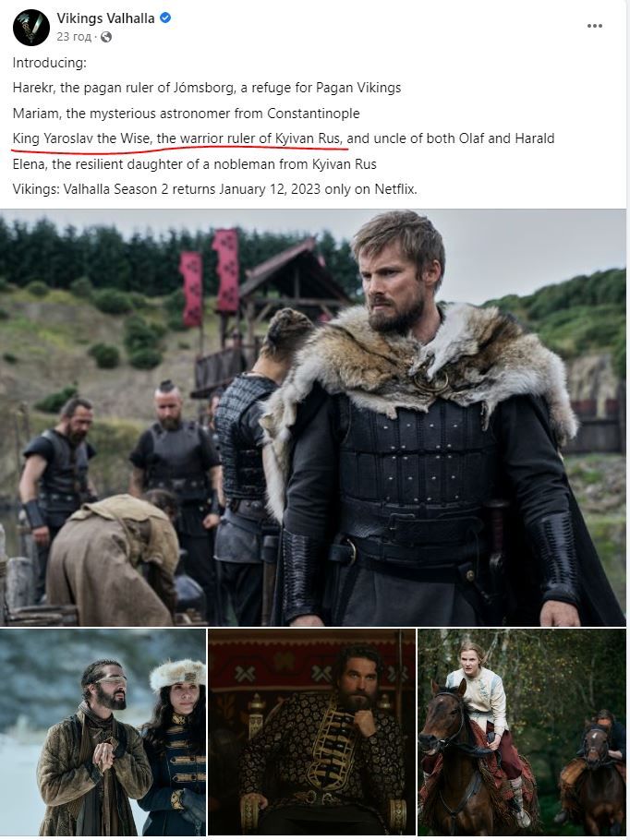Screen dimensions: 630x840
Task: Click the Season 2 January 12, 2023 line
Action: pyautogui.click(x=215, y=189)
